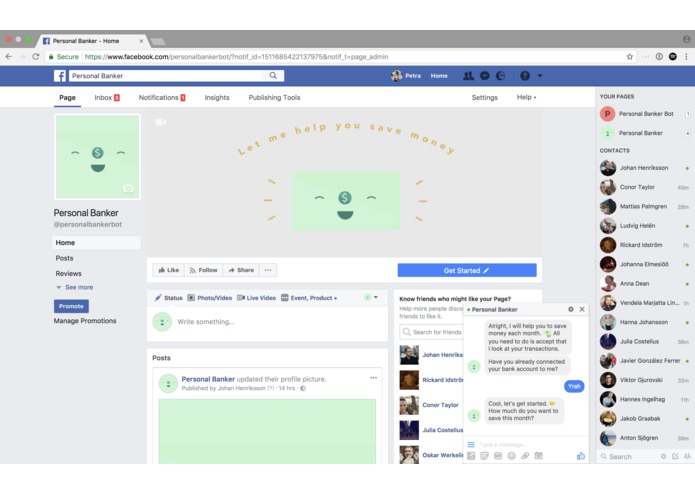The image size is (695, 494).
Task: Open the notifications globe icon in the header
Action: click(x=501, y=76)
